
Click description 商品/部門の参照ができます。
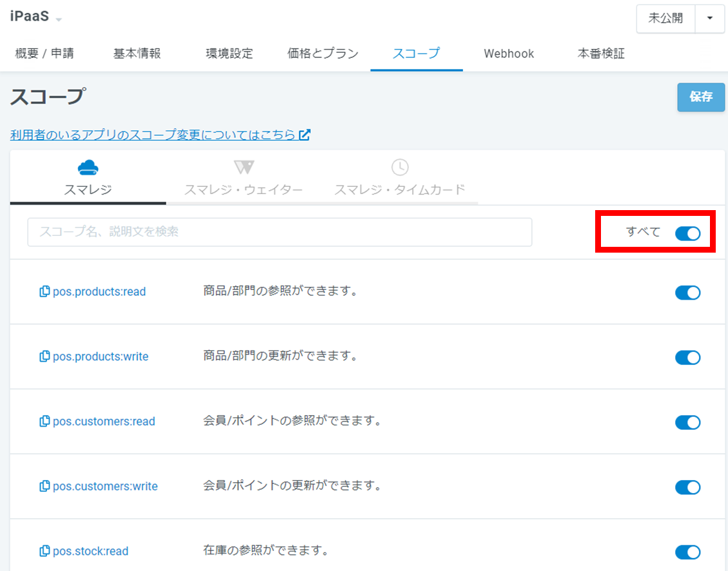[280, 291]
